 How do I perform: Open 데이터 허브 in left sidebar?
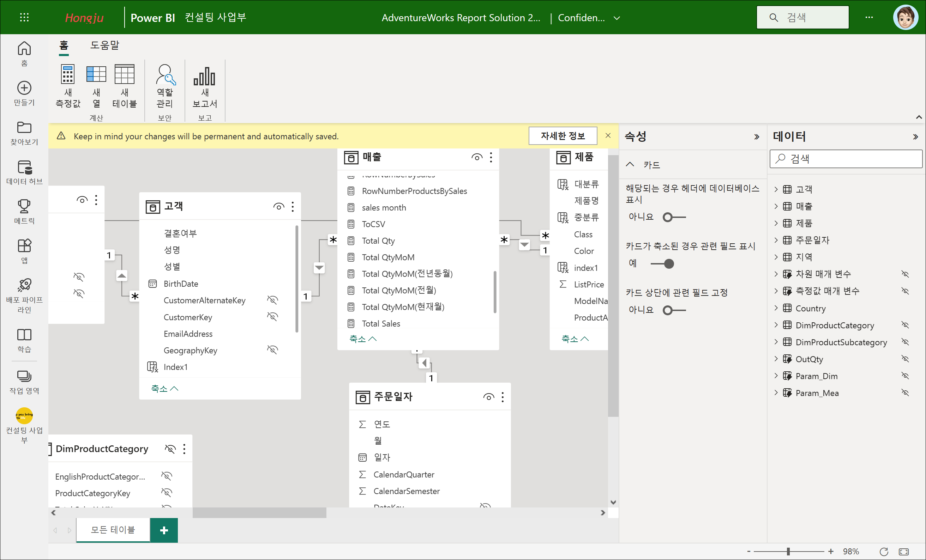[24, 168]
